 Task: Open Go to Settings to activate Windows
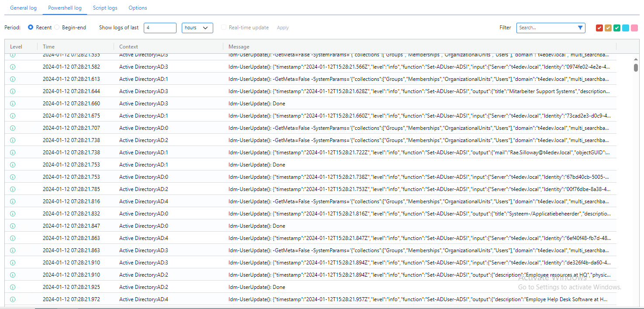(x=569, y=287)
